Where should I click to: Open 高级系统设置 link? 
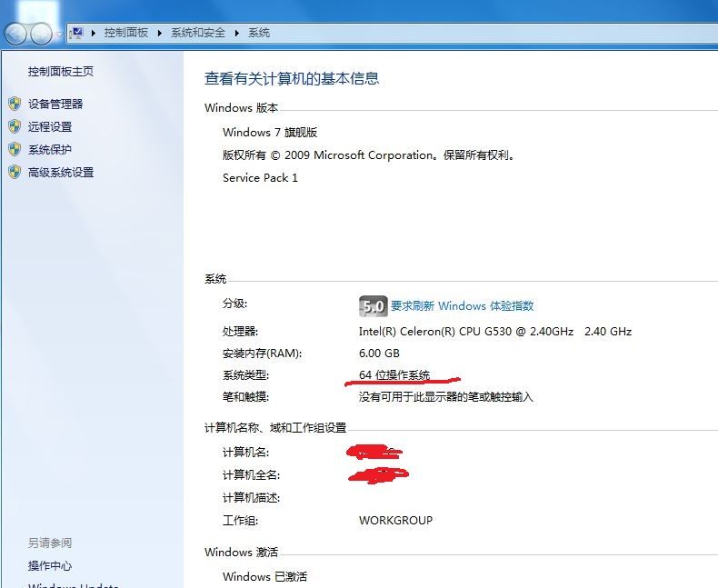[x=61, y=172]
